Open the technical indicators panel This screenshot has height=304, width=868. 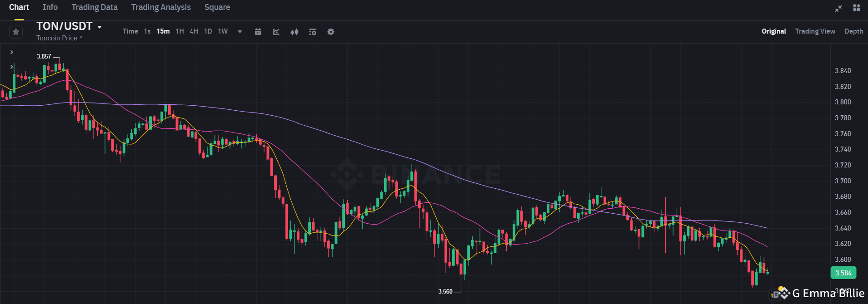click(x=276, y=31)
